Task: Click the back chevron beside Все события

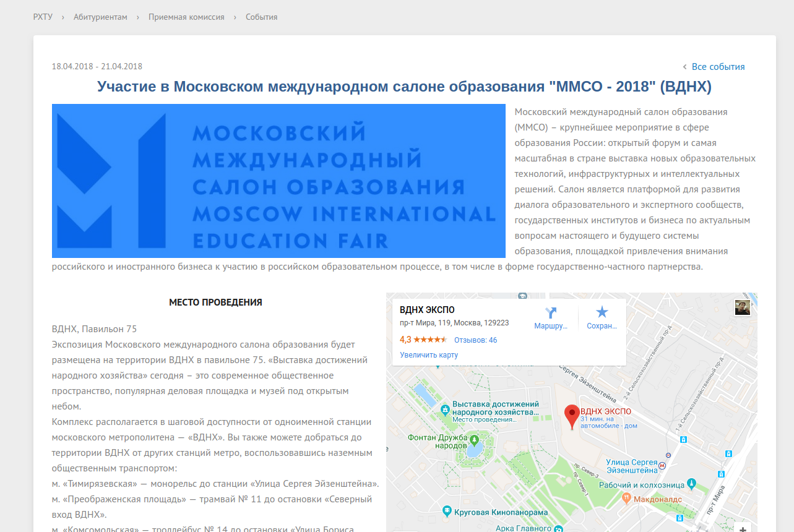Action: tap(684, 67)
